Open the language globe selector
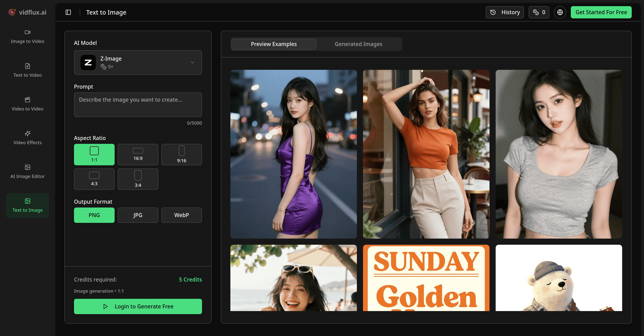The width and height of the screenshot is (644, 336). [560, 12]
